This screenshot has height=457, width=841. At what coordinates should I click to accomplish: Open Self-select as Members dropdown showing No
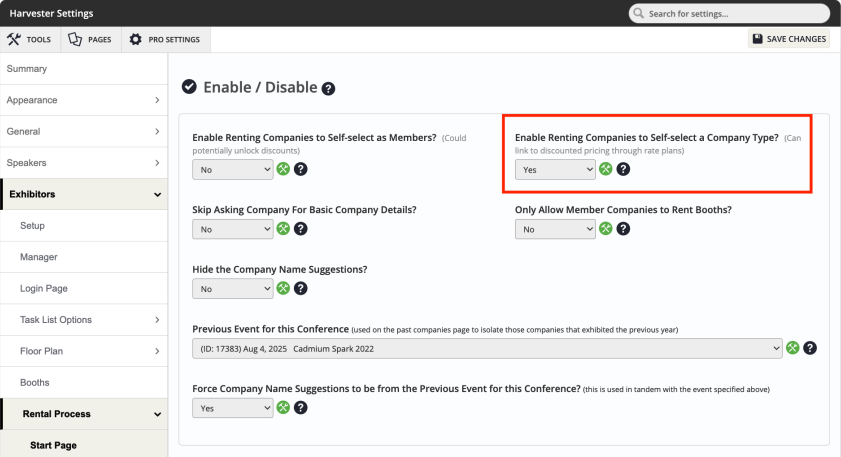tap(233, 169)
